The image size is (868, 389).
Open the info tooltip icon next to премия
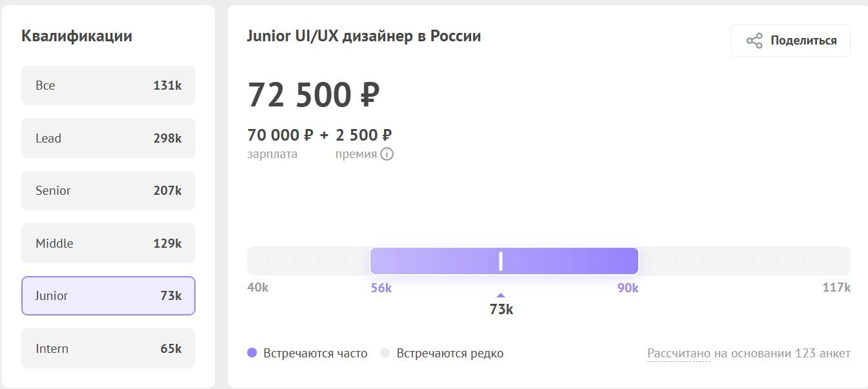(x=387, y=154)
